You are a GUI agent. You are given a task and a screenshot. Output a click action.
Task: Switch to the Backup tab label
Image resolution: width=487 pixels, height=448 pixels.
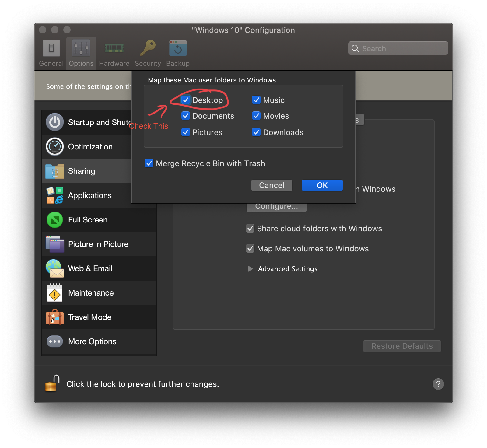click(178, 63)
